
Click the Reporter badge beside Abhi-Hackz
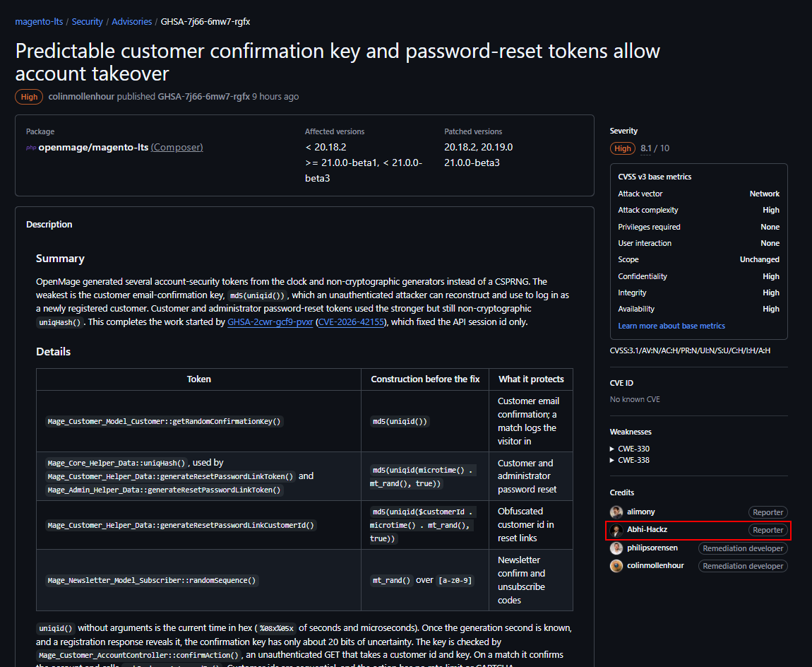click(x=768, y=530)
